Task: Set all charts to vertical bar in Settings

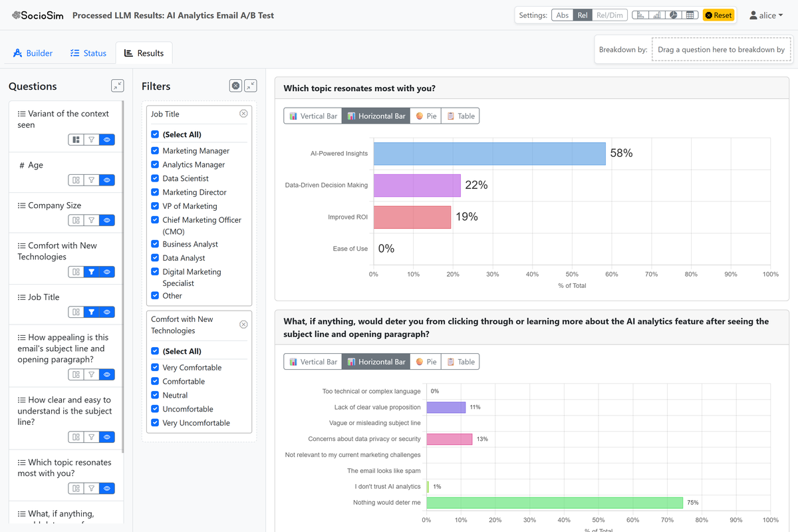Action: 658,15
